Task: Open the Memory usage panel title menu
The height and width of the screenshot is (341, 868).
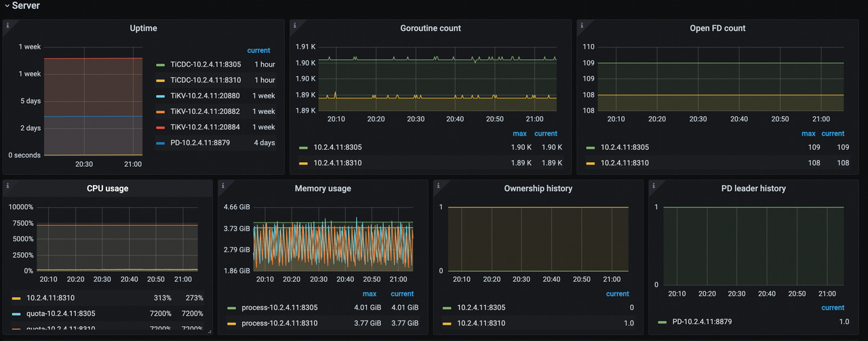Action: tap(323, 188)
